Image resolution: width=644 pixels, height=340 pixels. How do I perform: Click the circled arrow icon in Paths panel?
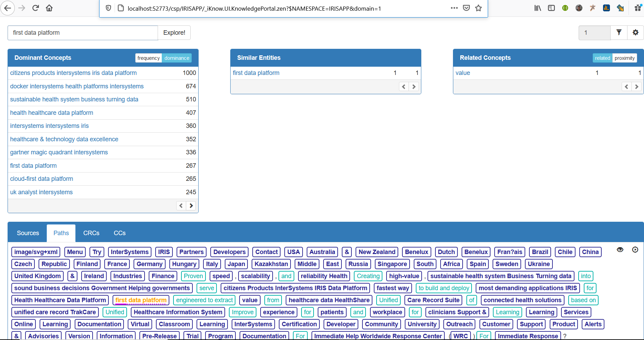coord(635,250)
